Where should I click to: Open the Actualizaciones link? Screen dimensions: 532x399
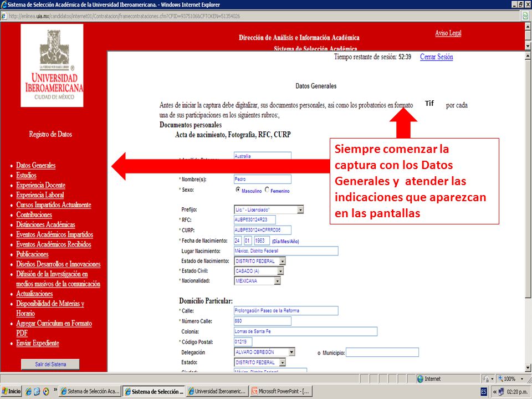[34, 294]
